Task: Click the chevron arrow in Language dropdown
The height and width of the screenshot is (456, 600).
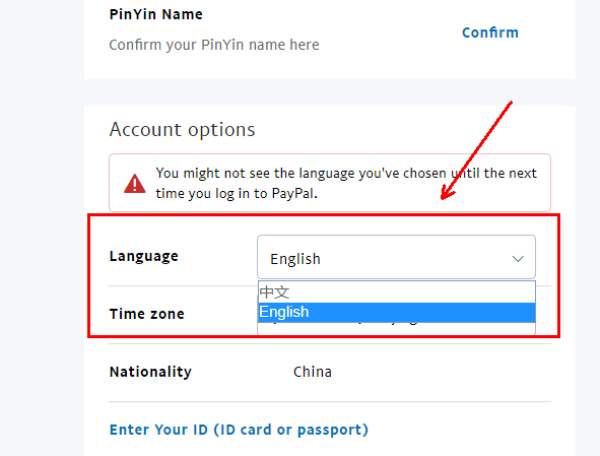Action: click(518, 259)
